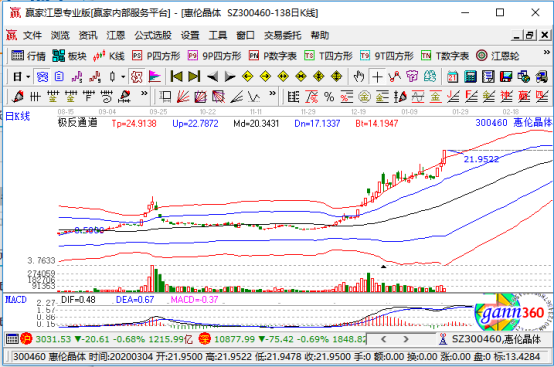Screen dimensions: 554x367
Task: Select the red fan lines tool
Action: point(183,96)
